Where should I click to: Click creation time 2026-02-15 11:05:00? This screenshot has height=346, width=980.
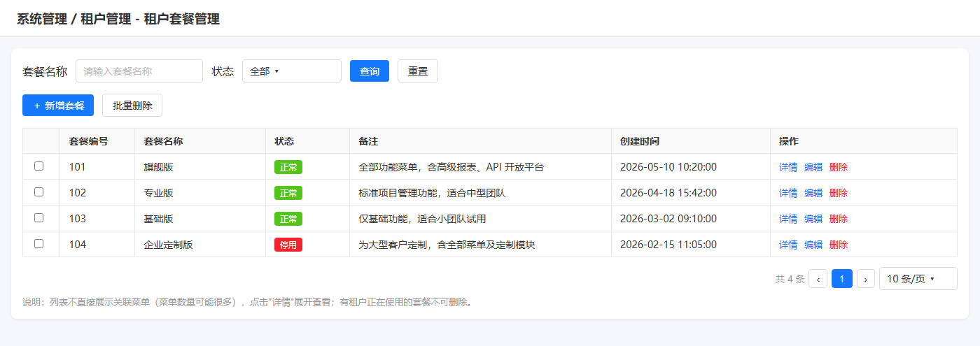[668, 245]
